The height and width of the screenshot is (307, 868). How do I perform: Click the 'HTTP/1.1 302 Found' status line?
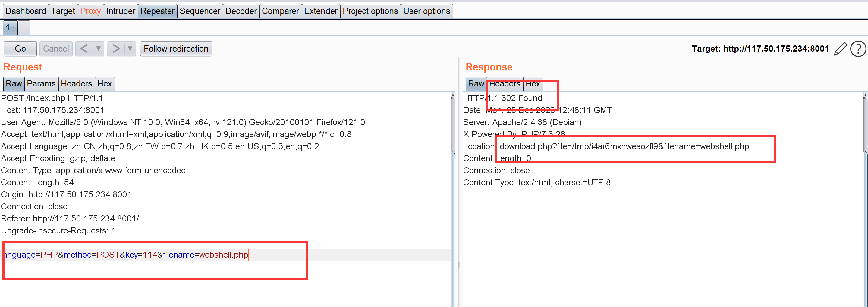(503, 98)
